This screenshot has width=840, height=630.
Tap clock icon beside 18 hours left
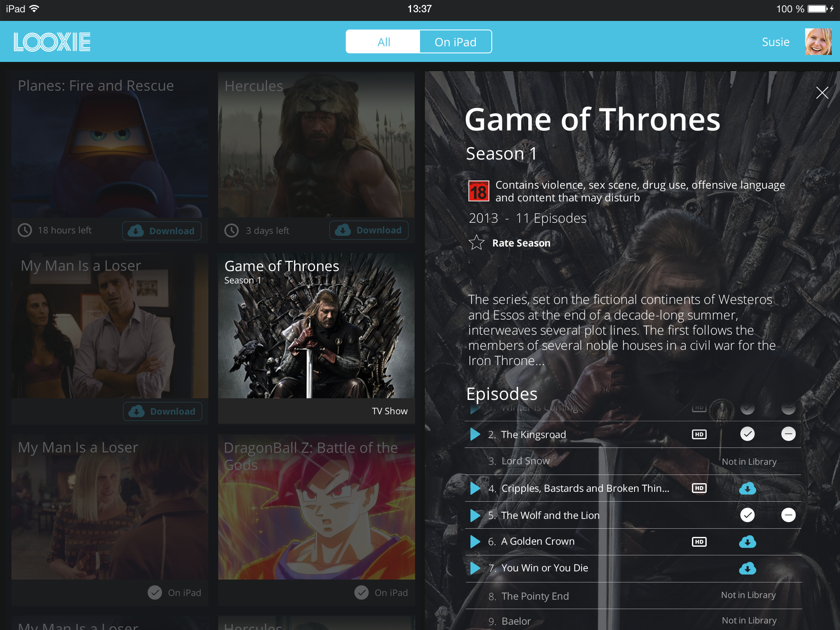click(x=25, y=230)
